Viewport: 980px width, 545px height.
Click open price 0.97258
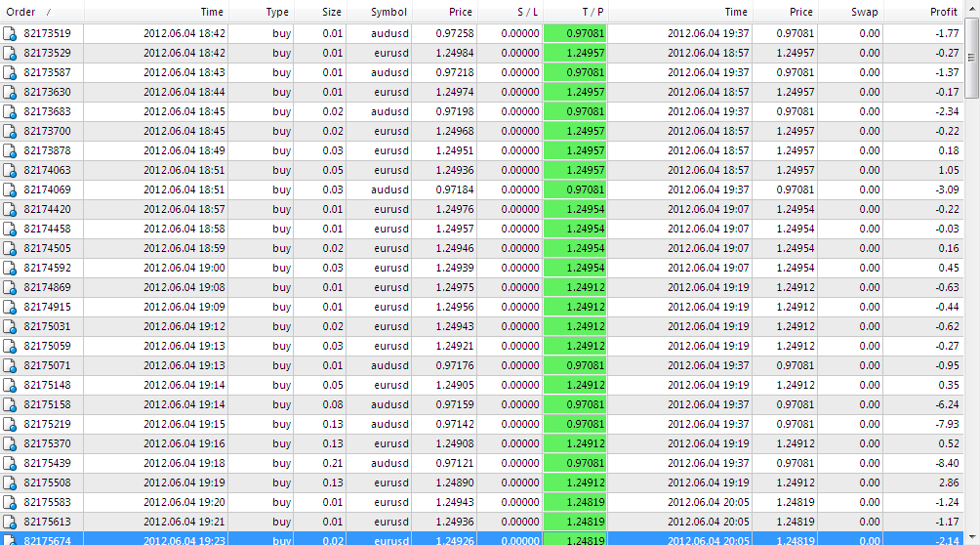click(455, 33)
